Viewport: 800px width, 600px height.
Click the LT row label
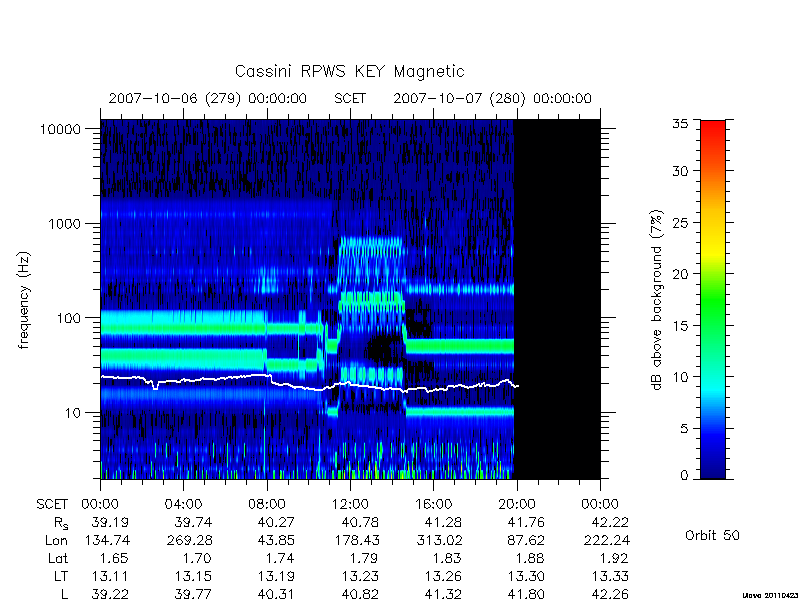coord(60,577)
